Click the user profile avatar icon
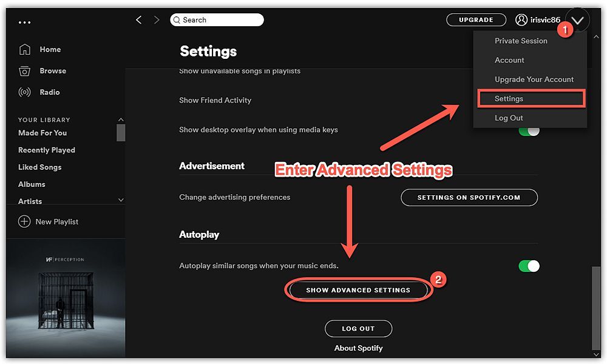 (521, 20)
